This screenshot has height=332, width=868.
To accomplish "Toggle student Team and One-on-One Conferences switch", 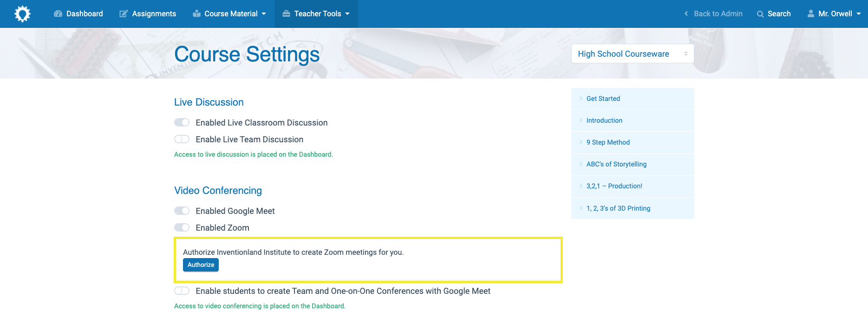I will click(182, 291).
